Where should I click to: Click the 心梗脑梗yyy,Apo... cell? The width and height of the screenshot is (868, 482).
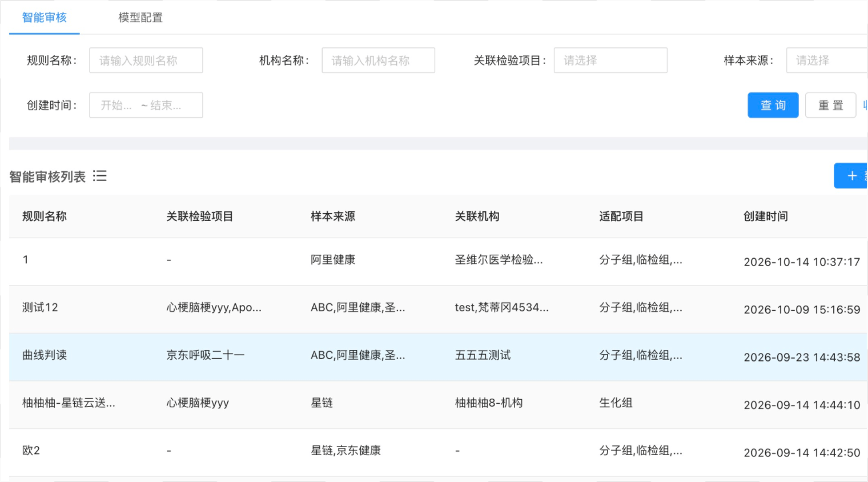(x=214, y=308)
